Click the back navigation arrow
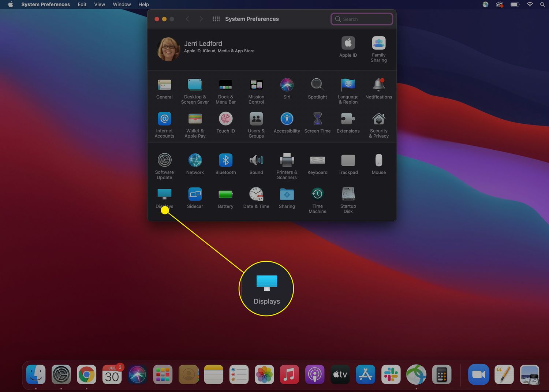The height and width of the screenshot is (392, 549). coord(187,19)
